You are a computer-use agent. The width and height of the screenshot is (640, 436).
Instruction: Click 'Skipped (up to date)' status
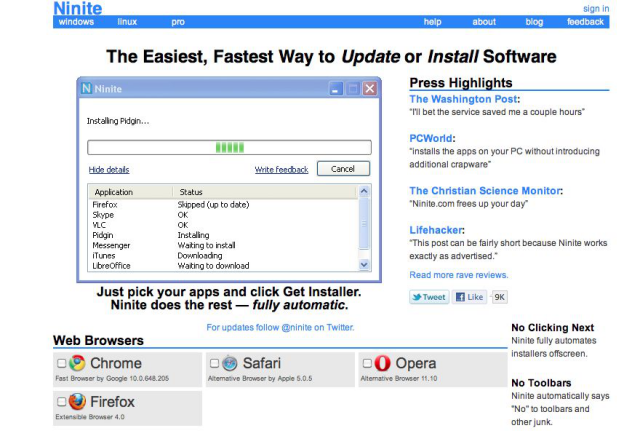(x=213, y=205)
